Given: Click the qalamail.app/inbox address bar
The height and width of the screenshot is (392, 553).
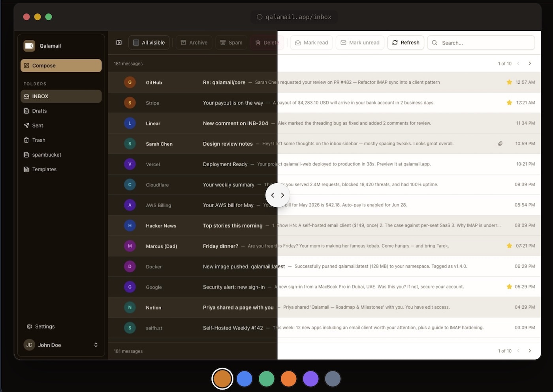Looking at the screenshot, I should tap(294, 17).
